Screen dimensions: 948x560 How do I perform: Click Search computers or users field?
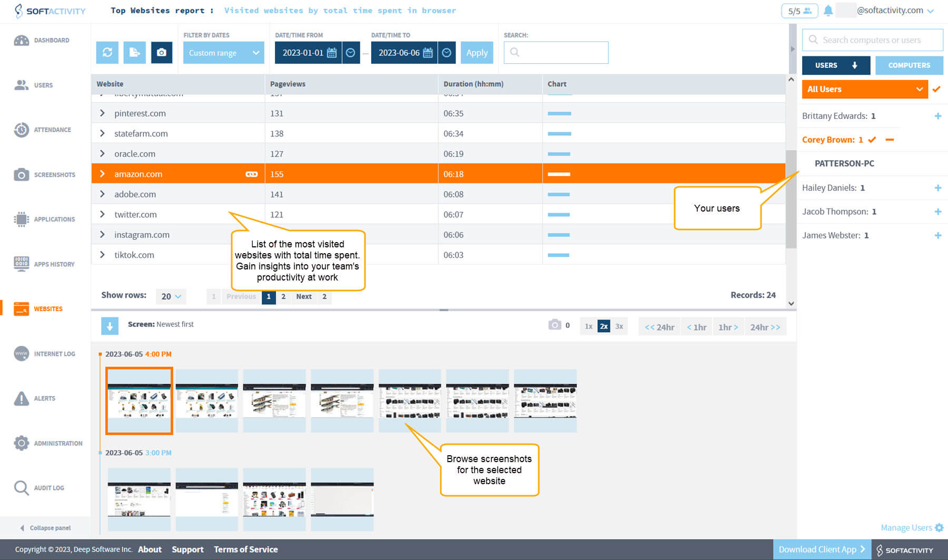872,40
